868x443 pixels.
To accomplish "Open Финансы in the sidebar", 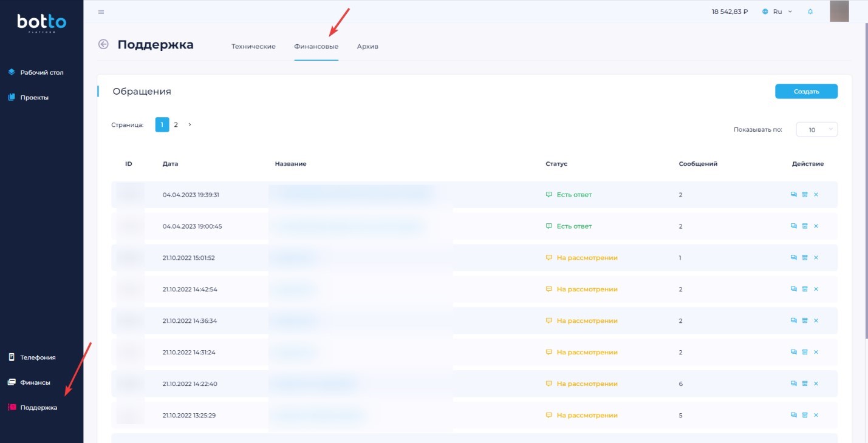I will [x=35, y=382].
